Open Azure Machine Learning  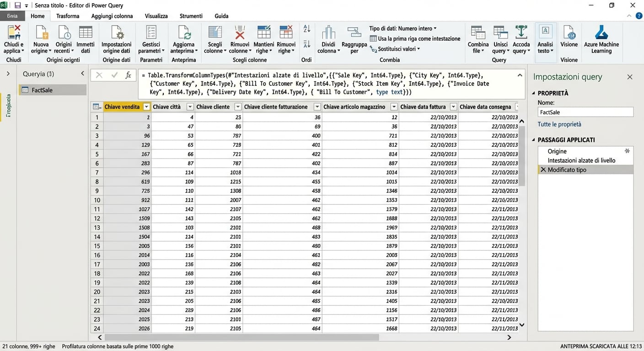coord(601,39)
